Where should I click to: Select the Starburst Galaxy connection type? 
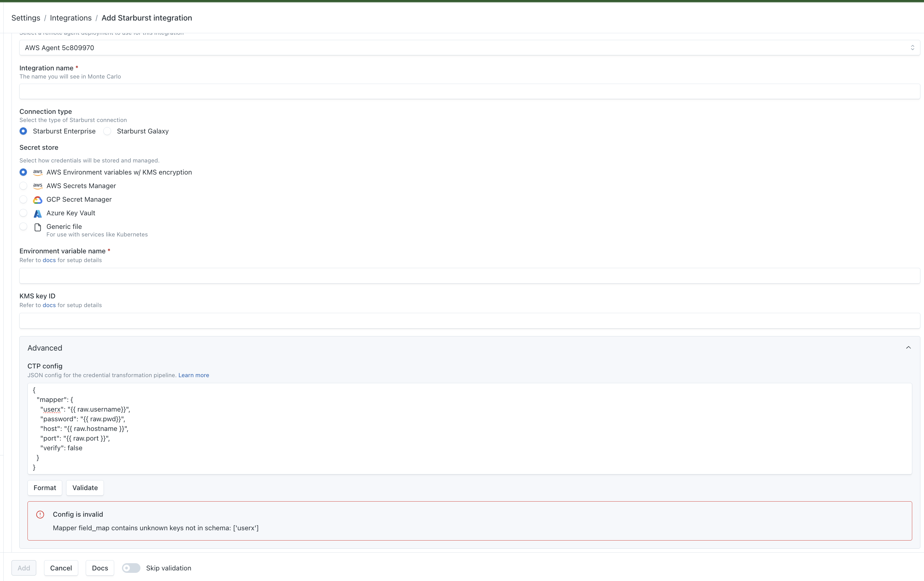pos(107,131)
